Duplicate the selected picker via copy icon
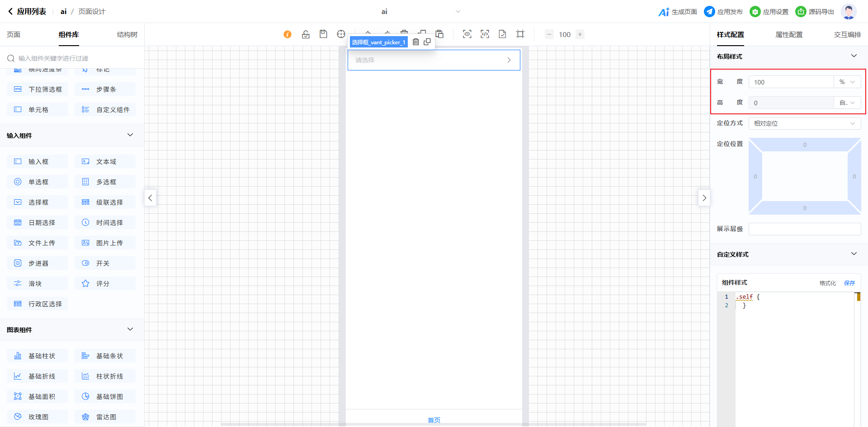 [x=427, y=42]
